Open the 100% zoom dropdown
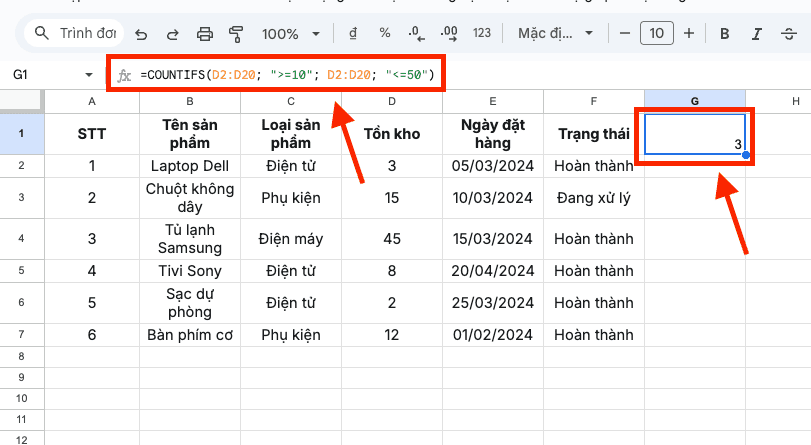 click(291, 34)
